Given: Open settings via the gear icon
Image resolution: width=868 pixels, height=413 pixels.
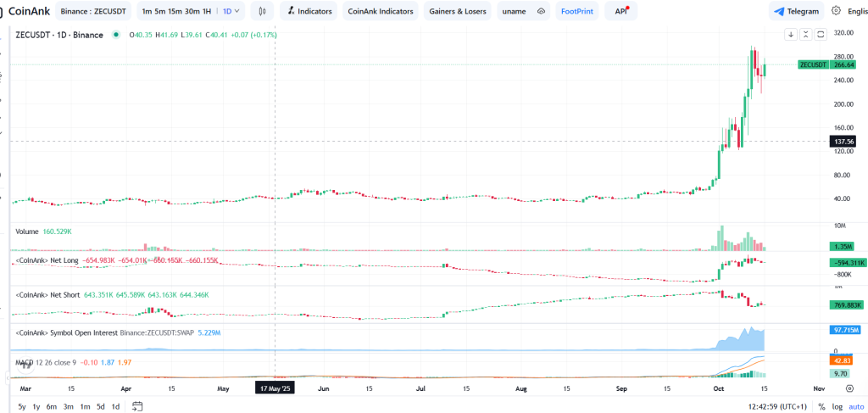Looking at the screenshot, I should 836,11.
